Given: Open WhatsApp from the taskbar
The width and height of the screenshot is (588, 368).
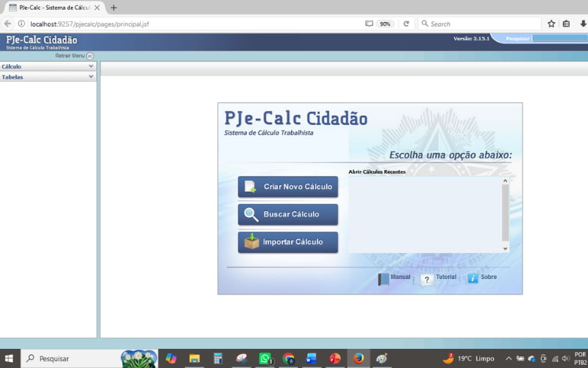Looking at the screenshot, I should point(265,358).
